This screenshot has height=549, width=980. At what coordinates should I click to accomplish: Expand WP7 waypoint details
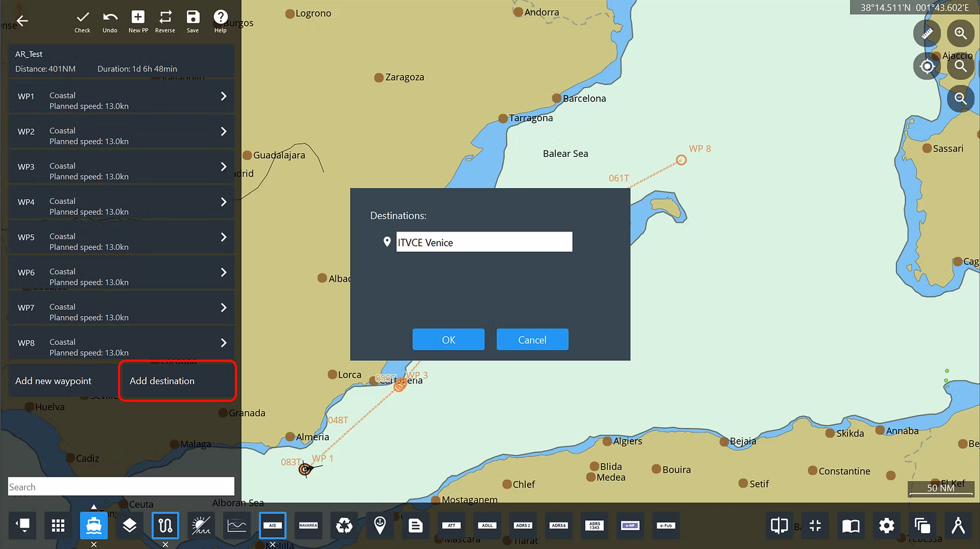click(224, 308)
